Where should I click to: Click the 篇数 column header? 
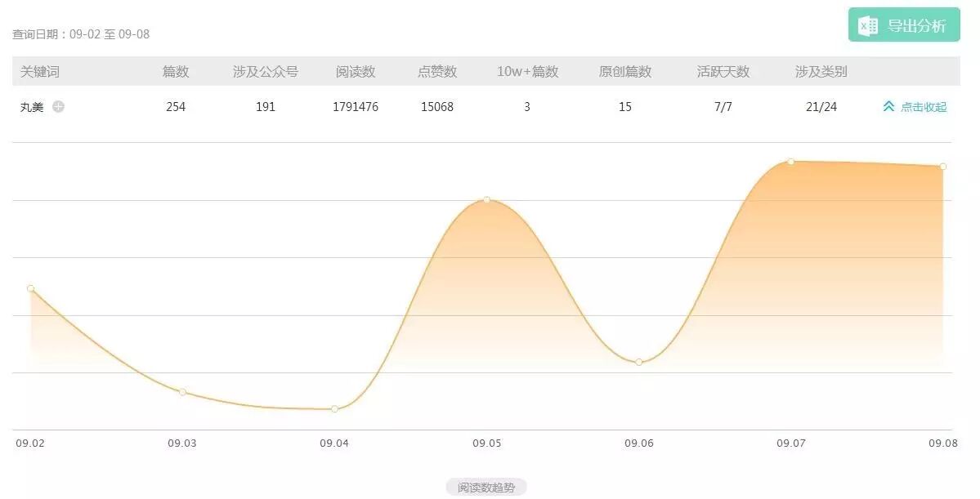click(176, 72)
